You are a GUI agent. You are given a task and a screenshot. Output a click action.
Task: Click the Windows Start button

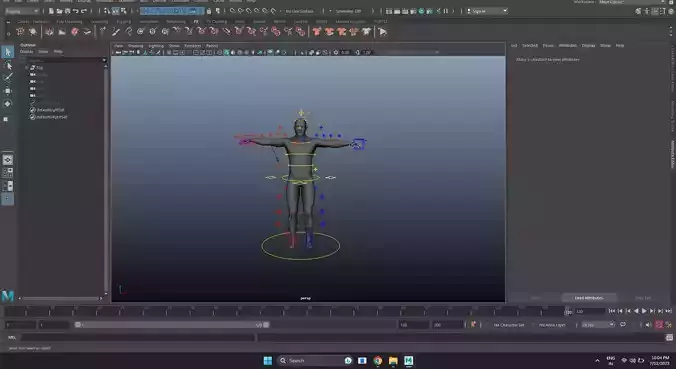pos(268,360)
